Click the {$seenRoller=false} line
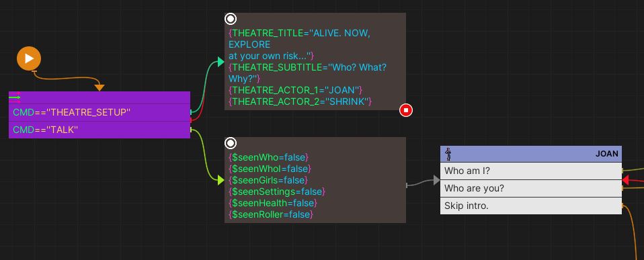The width and height of the screenshot is (644, 260). 271,214
